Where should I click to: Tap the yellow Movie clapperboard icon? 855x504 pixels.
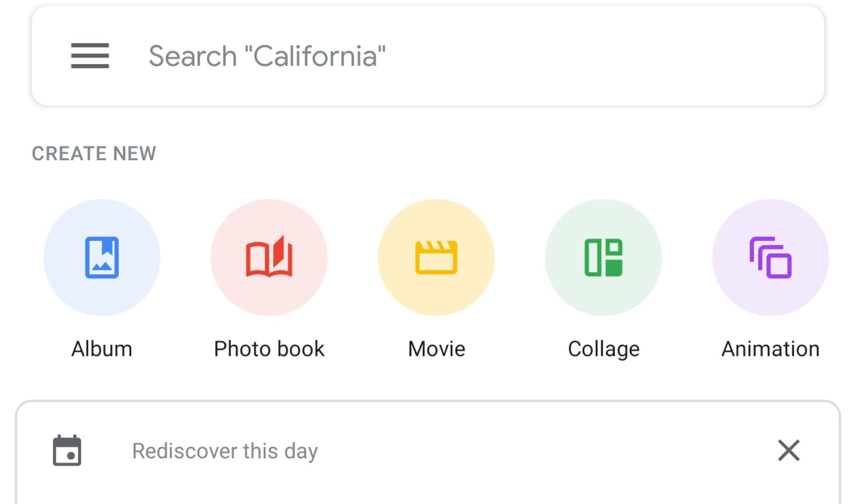[436, 257]
